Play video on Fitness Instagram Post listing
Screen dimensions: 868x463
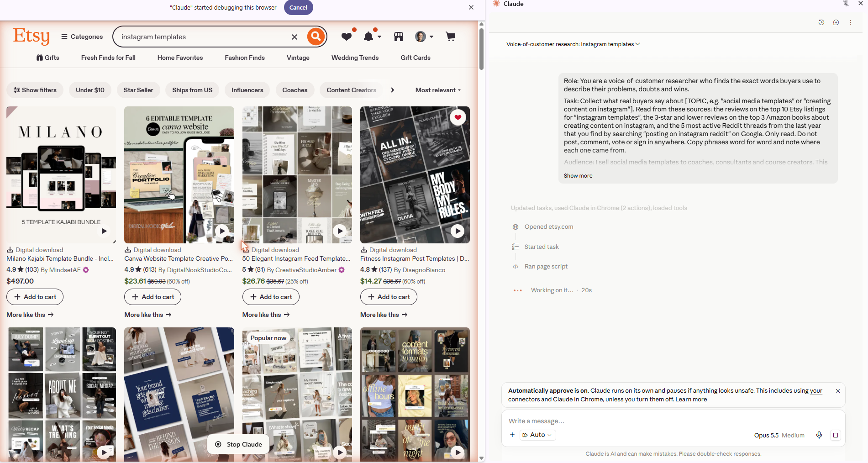click(458, 231)
